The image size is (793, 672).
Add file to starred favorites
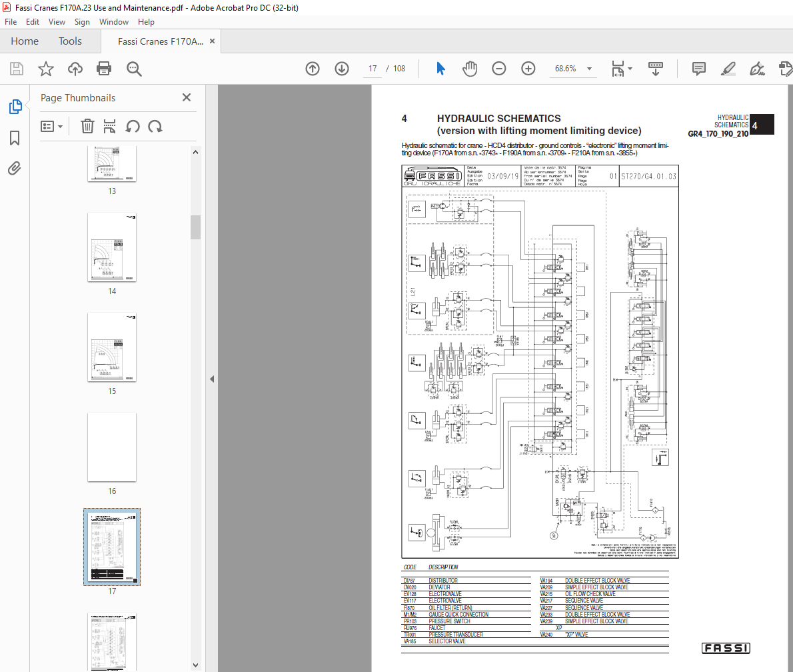point(46,69)
